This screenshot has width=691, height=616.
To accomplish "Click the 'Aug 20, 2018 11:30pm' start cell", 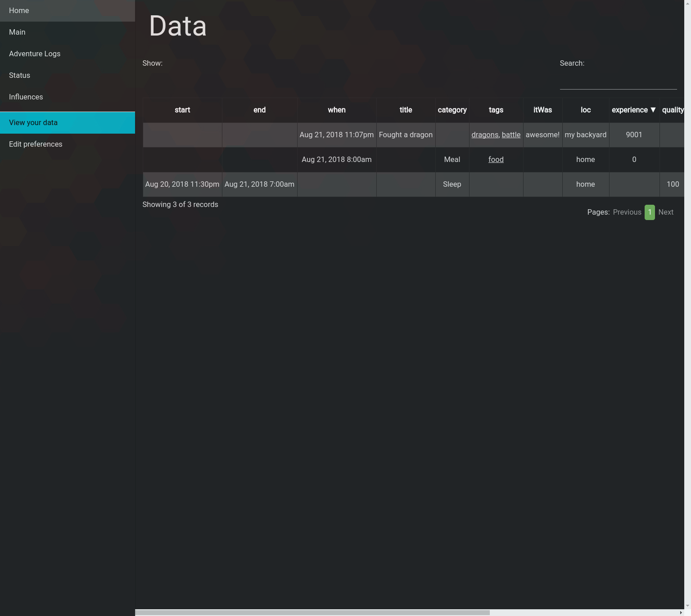I will tap(182, 184).
